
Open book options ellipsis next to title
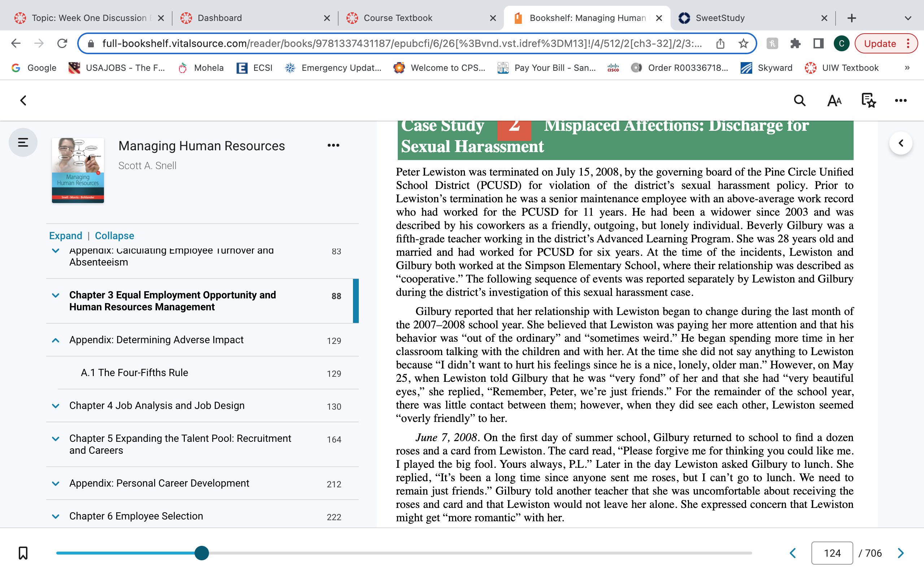coord(334,145)
